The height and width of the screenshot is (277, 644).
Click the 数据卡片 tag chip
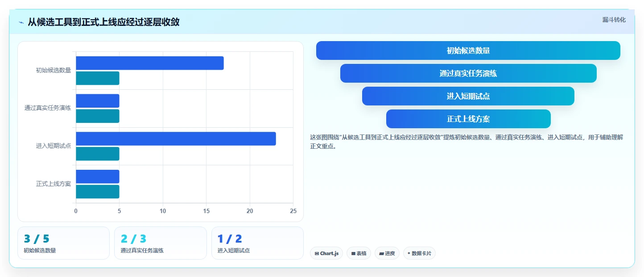click(419, 253)
